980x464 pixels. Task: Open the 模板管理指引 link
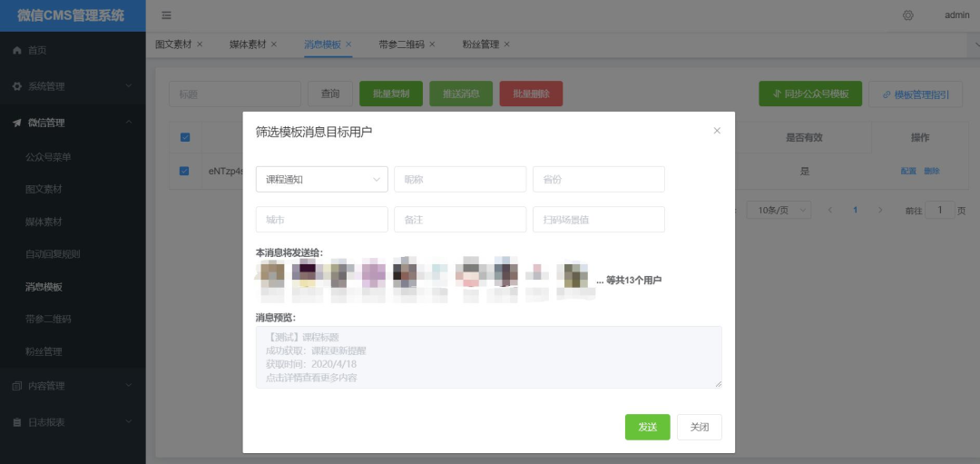coord(916,94)
